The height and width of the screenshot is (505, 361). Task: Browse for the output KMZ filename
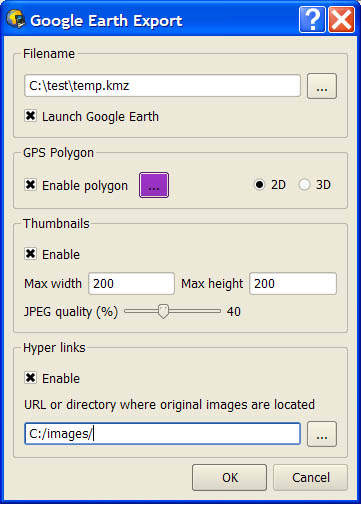[x=322, y=86]
